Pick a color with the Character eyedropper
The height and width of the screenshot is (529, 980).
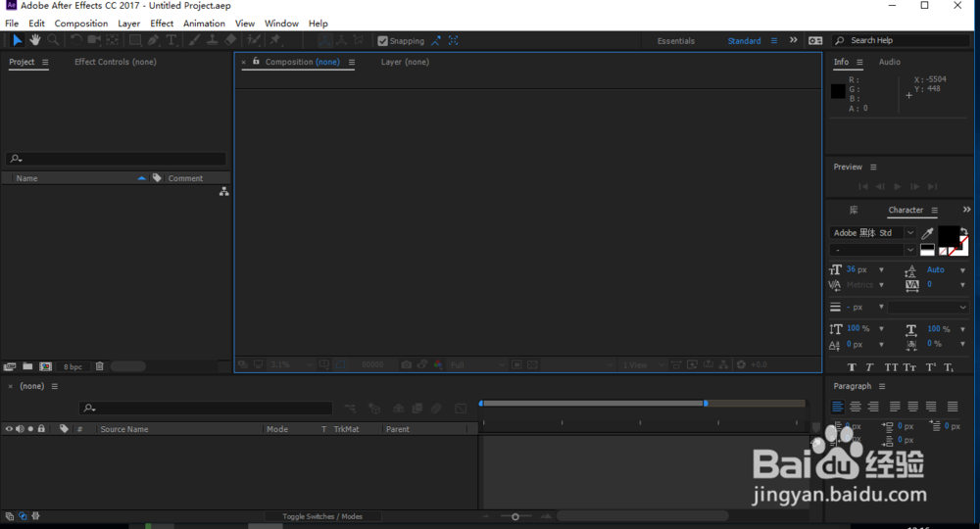pos(927,233)
